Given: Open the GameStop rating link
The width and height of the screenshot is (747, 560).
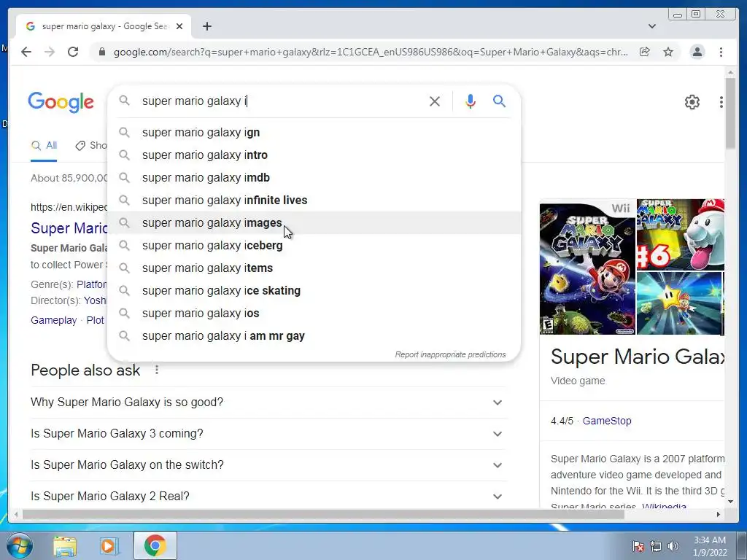Looking at the screenshot, I should coord(606,421).
